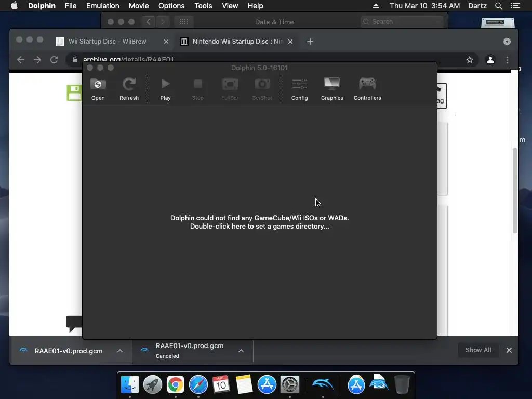Refresh the Dolphin game list
Image resolution: width=532 pixels, height=399 pixels.
(x=129, y=89)
